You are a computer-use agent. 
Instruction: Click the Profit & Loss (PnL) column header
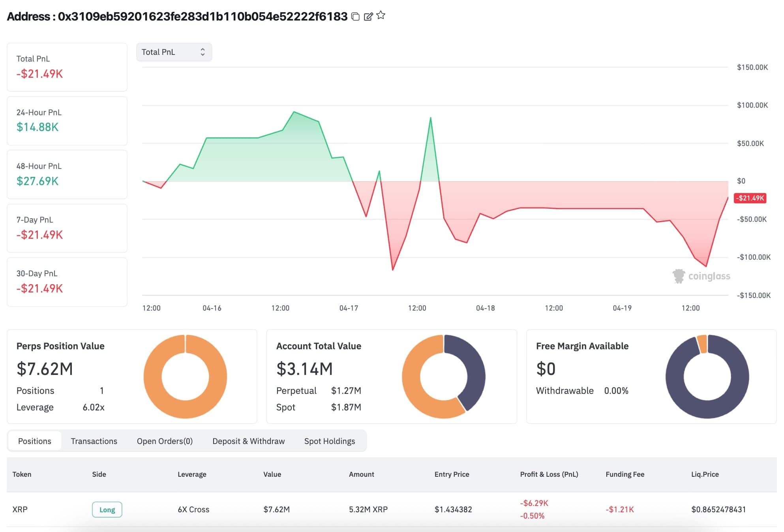pos(549,474)
